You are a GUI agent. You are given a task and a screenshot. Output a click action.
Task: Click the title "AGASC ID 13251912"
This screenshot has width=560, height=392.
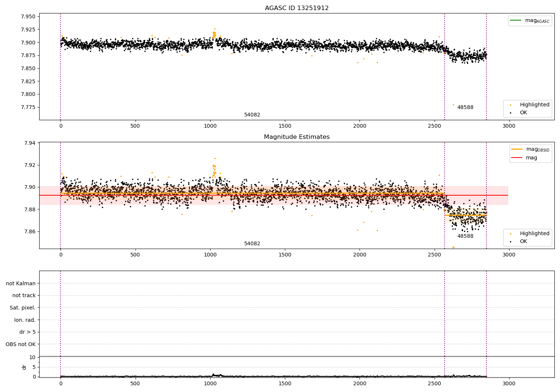(x=297, y=8)
